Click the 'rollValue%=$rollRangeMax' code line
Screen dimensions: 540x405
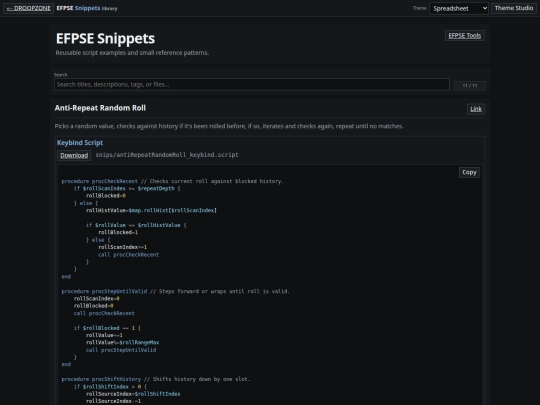point(122,342)
